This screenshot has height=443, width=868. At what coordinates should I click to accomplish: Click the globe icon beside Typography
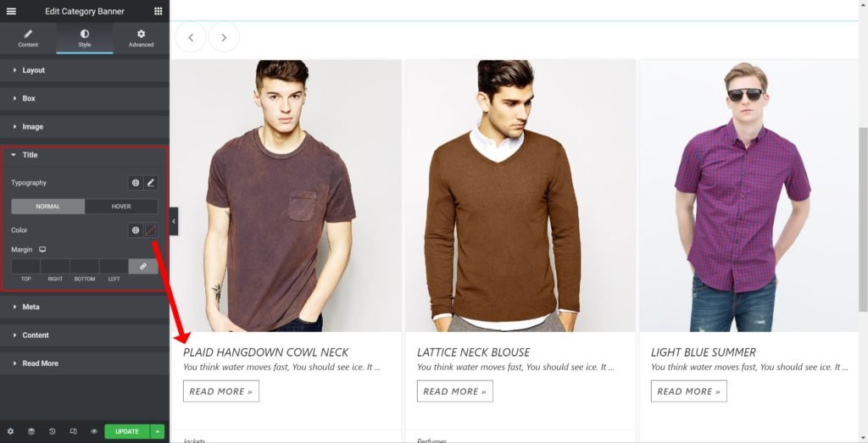[135, 183]
